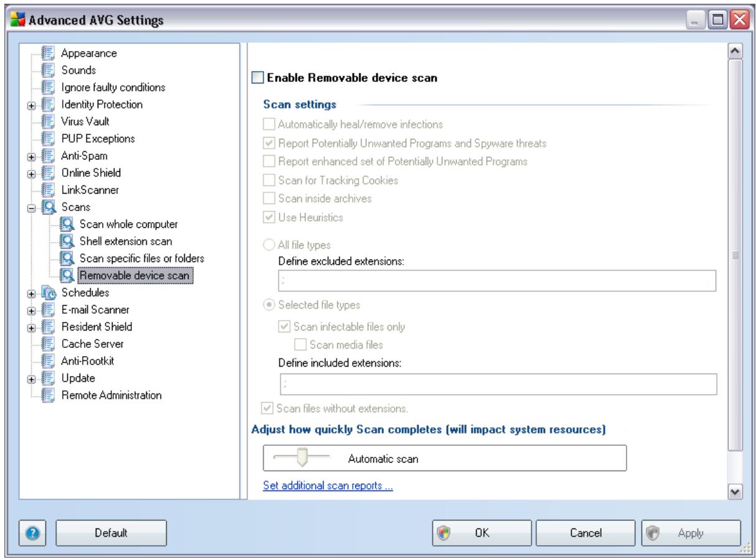The image size is (756, 559).
Task: Click the Cancel button
Action: pyautogui.click(x=586, y=532)
